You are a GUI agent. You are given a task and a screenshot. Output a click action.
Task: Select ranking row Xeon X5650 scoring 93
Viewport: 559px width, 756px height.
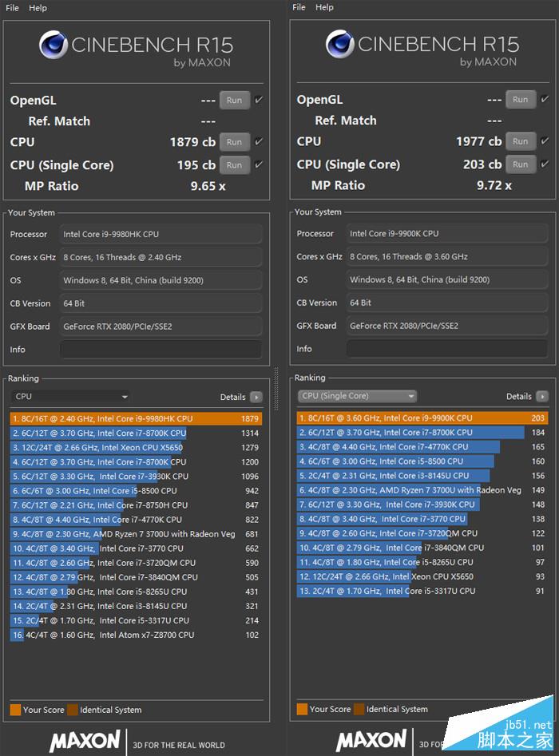[422, 576]
